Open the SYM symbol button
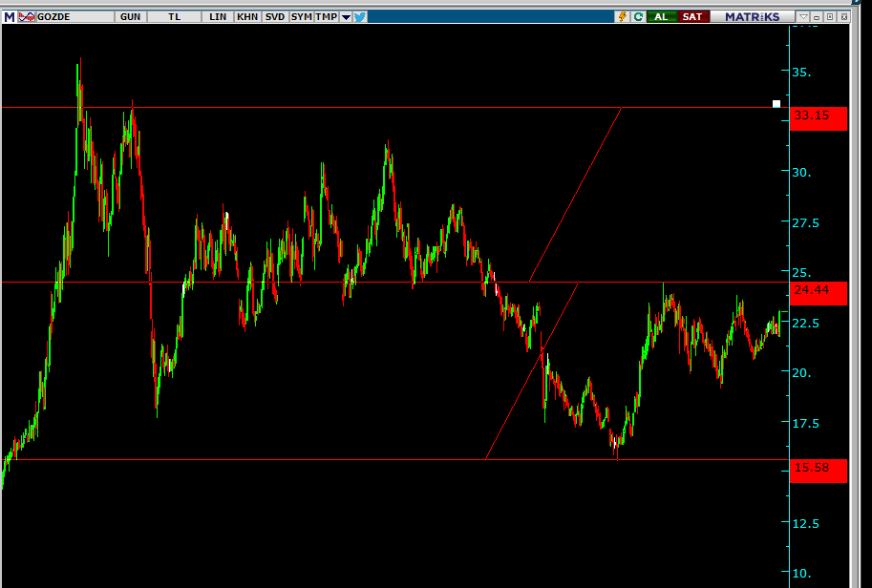The width and height of the screenshot is (872, 588). pyautogui.click(x=302, y=16)
